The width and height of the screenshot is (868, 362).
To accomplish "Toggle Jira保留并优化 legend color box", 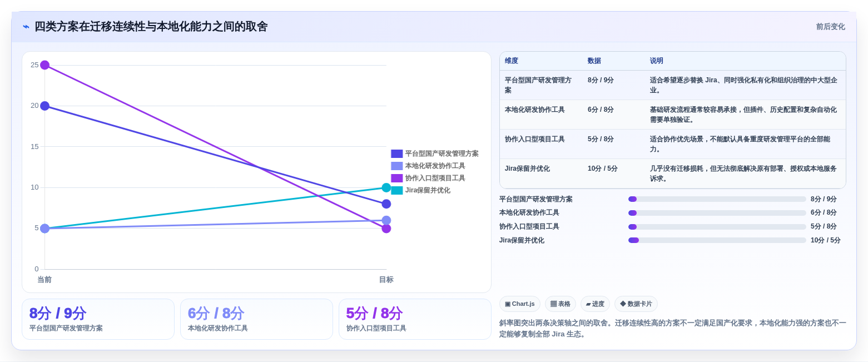I will tap(396, 191).
